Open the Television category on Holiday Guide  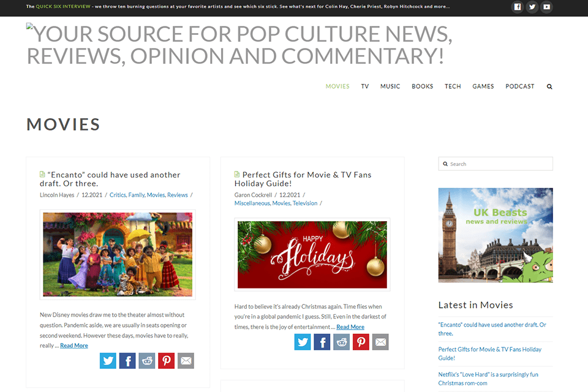coord(305,203)
